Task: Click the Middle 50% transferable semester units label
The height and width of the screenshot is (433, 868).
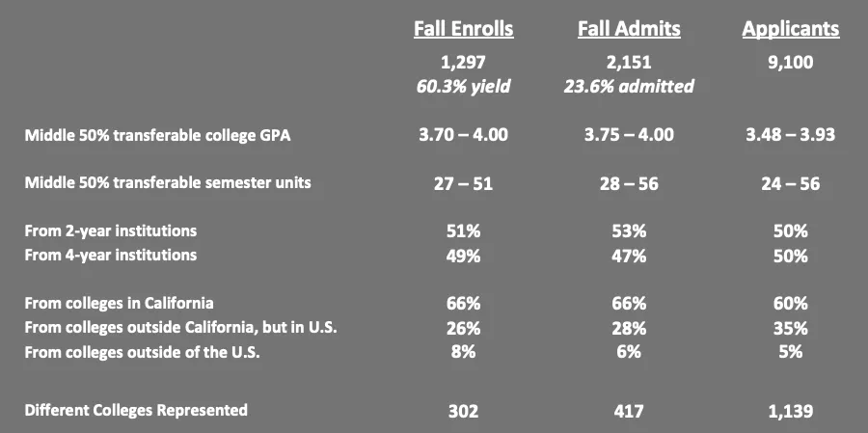Action: click(x=168, y=182)
